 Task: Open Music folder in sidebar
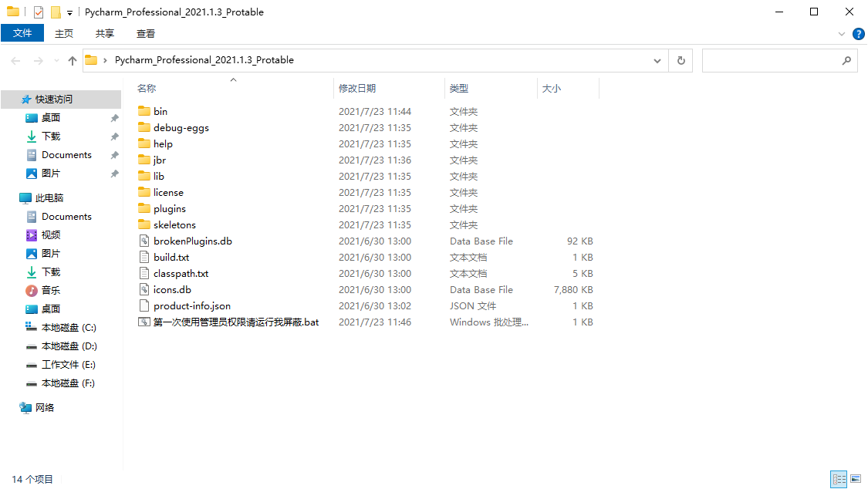[x=50, y=291]
